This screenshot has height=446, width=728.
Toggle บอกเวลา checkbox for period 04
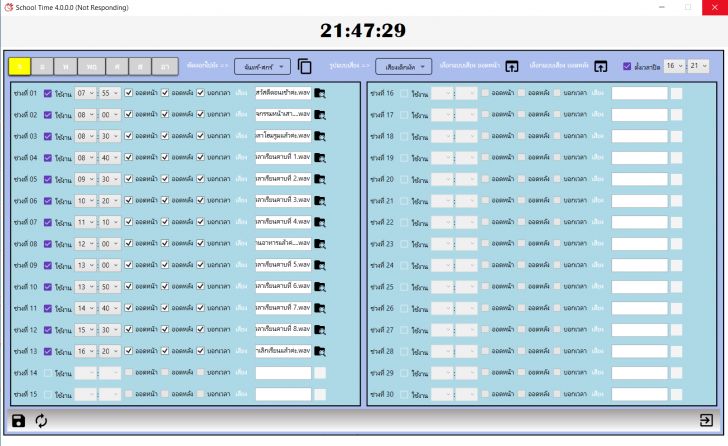coord(201,157)
